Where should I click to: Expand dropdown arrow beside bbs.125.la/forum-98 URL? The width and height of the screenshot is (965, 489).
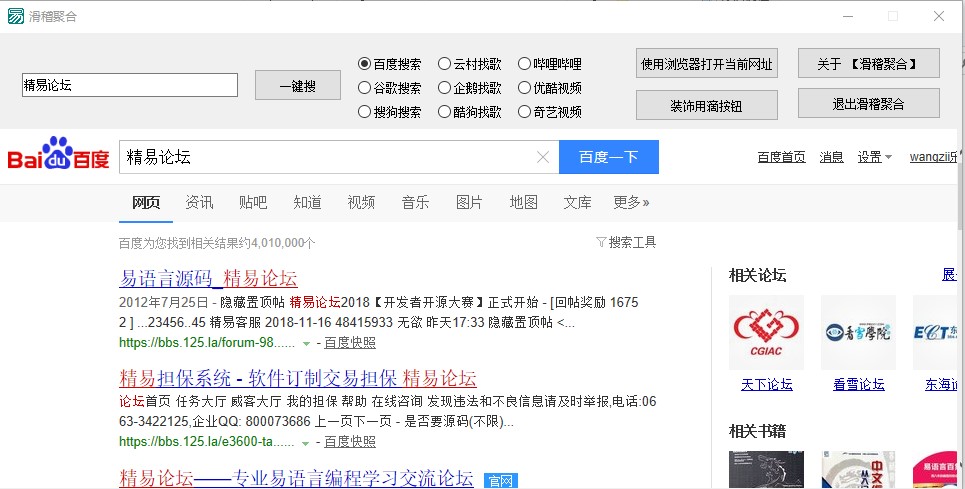306,343
